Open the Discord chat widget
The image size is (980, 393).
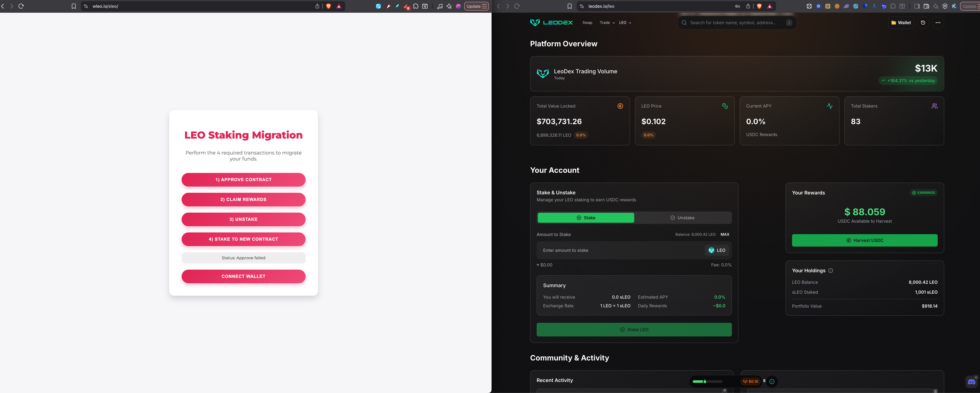971,382
